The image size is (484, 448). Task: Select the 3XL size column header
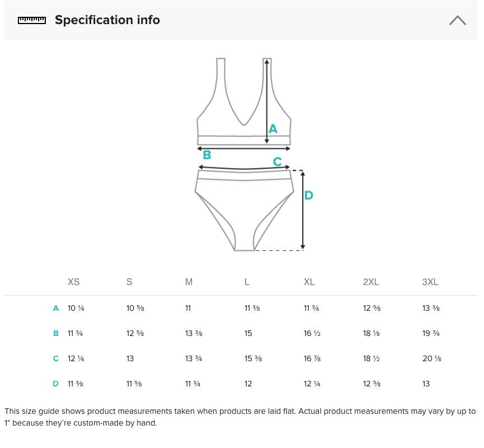tap(430, 282)
